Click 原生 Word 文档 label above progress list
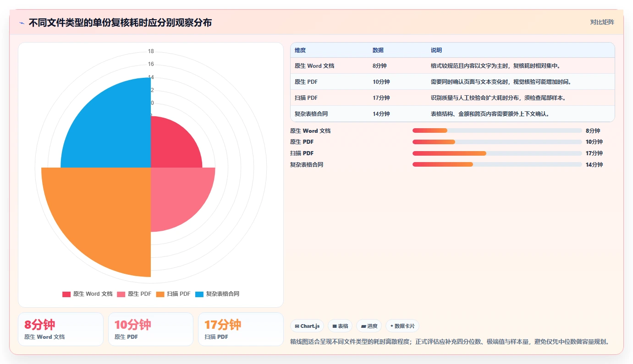 [310, 130]
